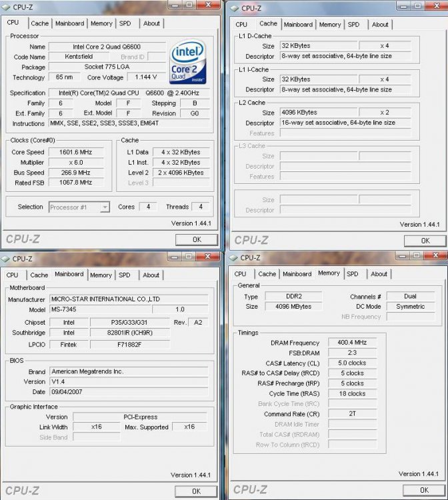The width and height of the screenshot is (448, 500).
Task: Click the 5.0 clocks CAS latency value
Action: [352, 363]
